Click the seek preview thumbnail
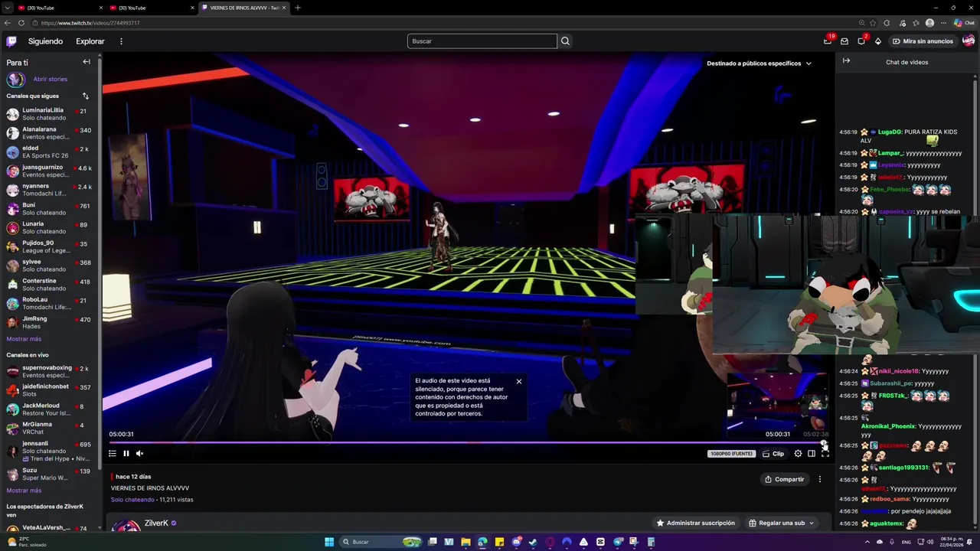Viewport: 980px width, 551px height. pos(777,401)
